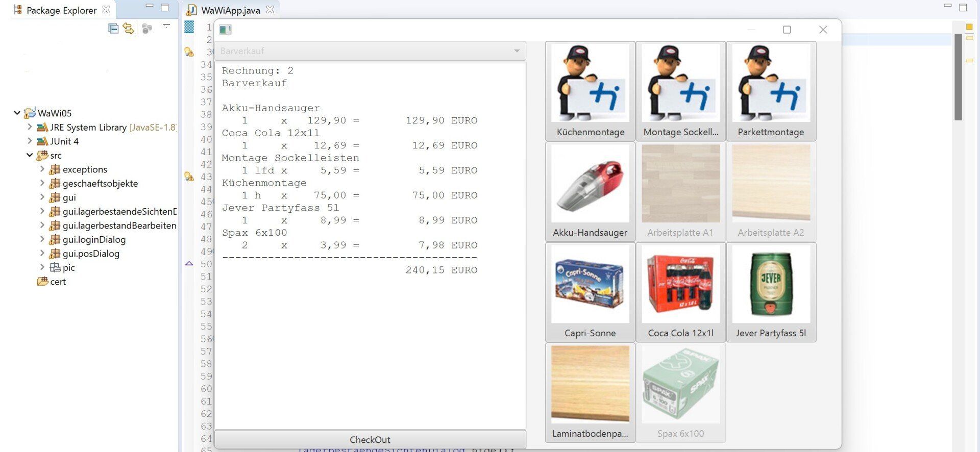Click the Küchenmontage product tile
980x452 pixels.
pos(590,91)
